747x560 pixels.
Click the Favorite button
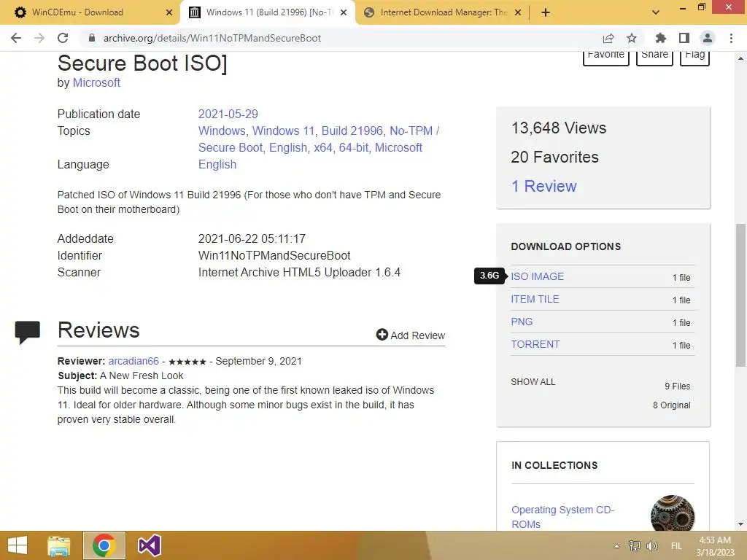(x=606, y=57)
